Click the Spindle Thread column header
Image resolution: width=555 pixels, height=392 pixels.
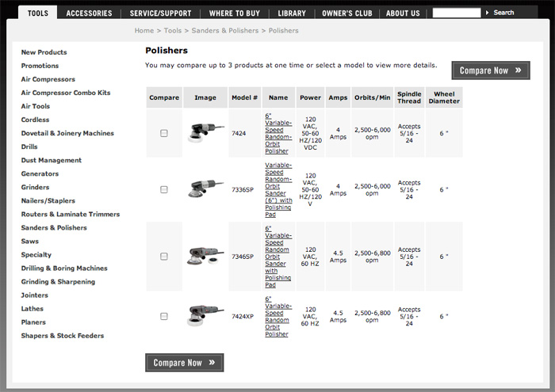pos(409,97)
